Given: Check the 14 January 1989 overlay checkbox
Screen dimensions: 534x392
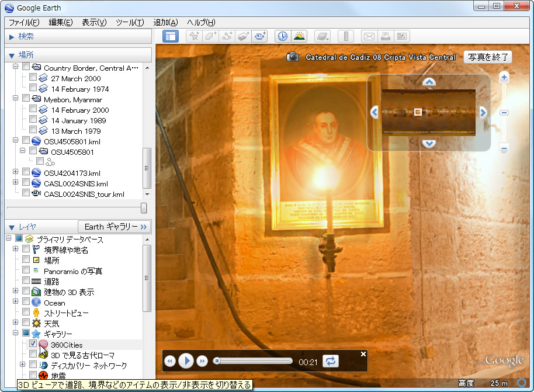Looking at the screenshot, I should 33,120.
